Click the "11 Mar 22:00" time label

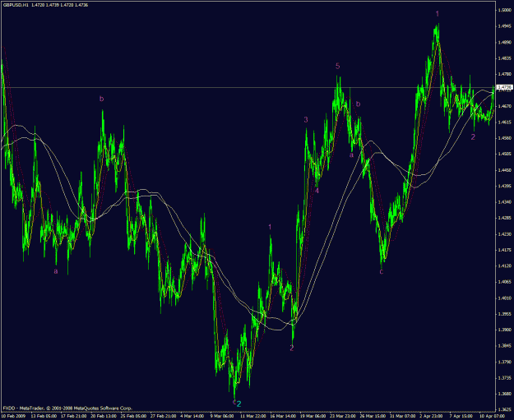coord(253,416)
